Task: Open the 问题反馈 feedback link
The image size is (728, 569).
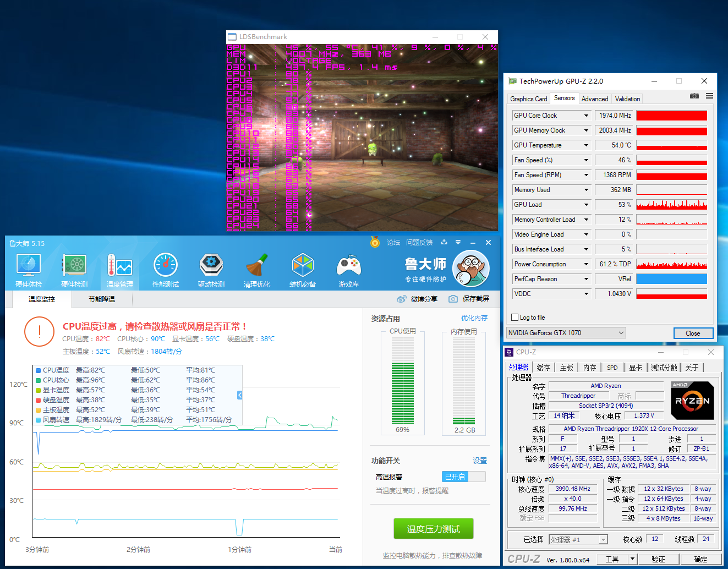Action: (x=419, y=242)
